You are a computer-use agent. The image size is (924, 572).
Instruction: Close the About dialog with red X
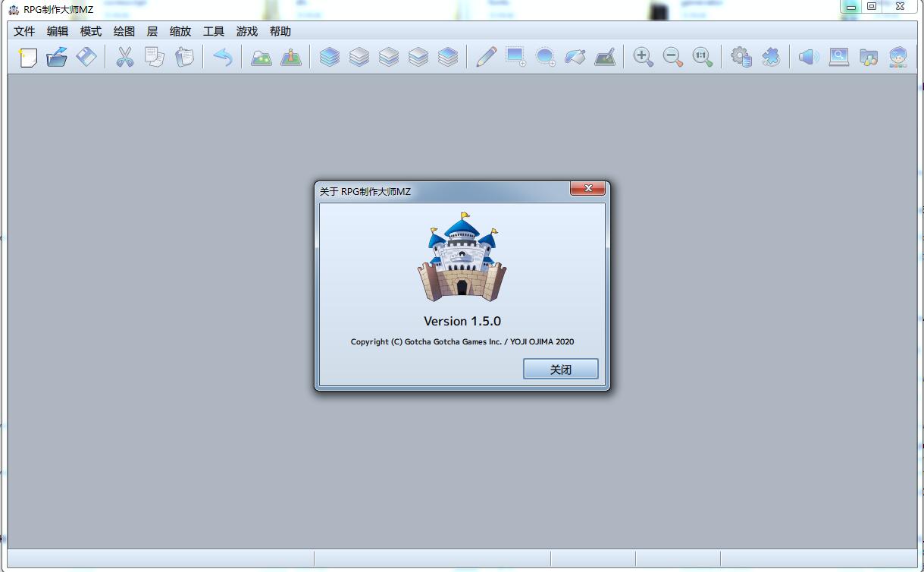point(587,189)
